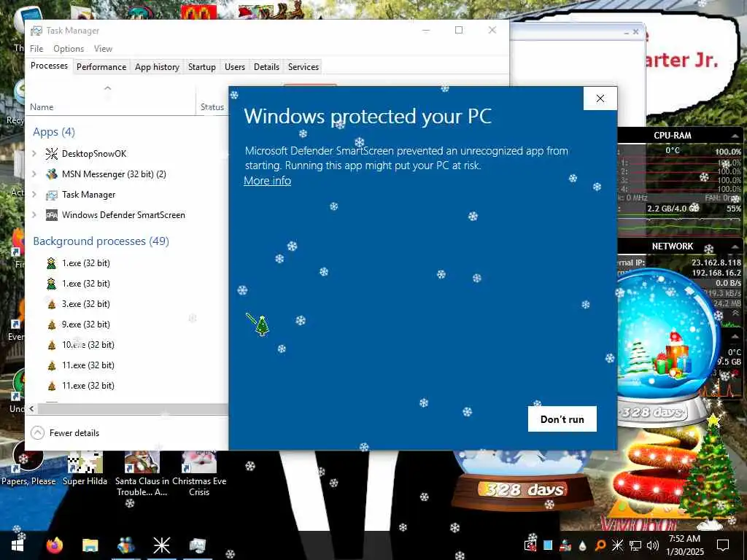Switch to the Users tab
This screenshot has width=747, height=560.
tap(235, 67)
